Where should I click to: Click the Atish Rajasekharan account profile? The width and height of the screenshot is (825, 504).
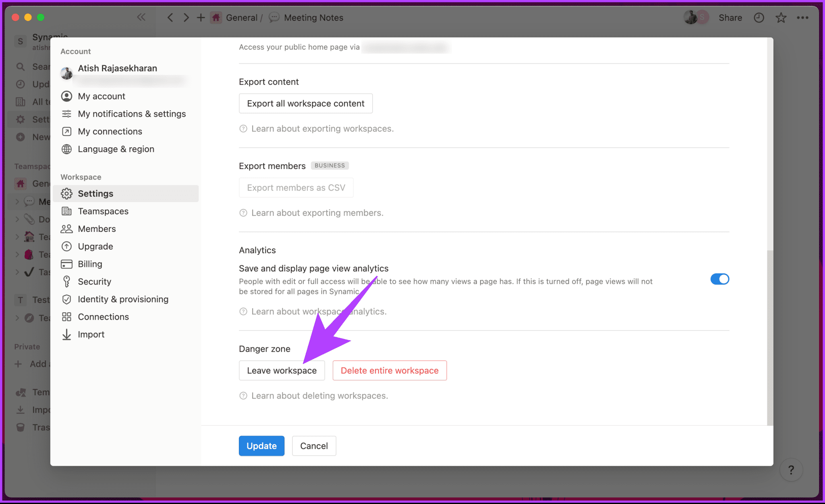click(125, 73)
